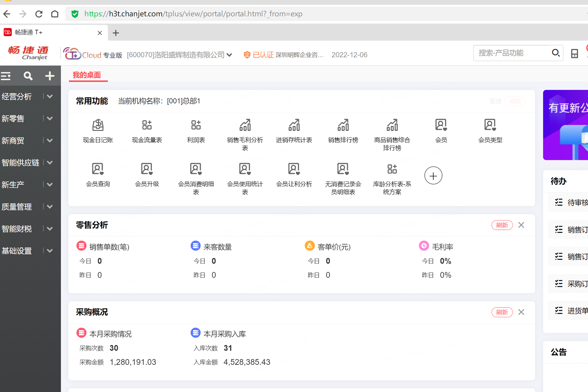Click the 已认证 certification badge

tap(259, 55)
